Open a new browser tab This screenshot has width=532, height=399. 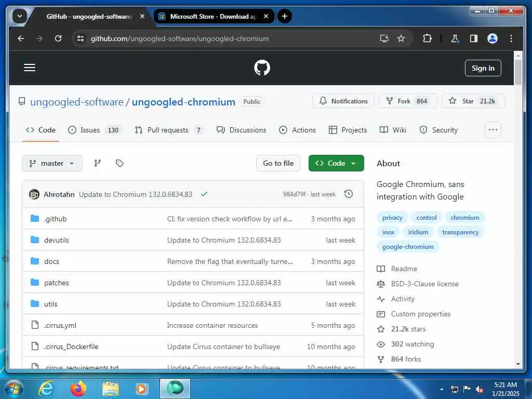tap(284, 16)
